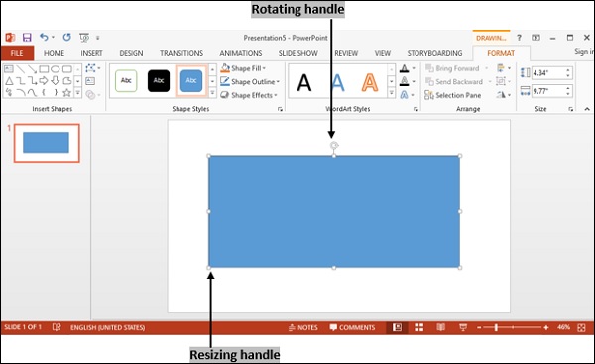Select the Curve shape in gallery
Screen dimensions: 595x364
click(x=33, y=92)
